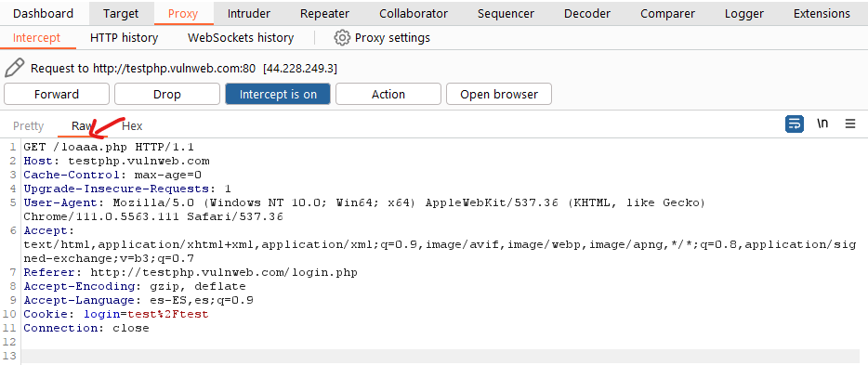Viewport: 868px width, 365px height.
Task: Click the Accept-Encoding header line
Action: tap(135, 286)
